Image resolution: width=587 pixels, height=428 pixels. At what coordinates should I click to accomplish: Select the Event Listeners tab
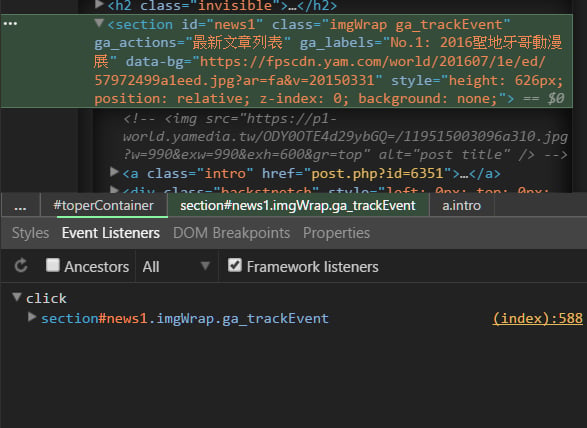point(111,233)
